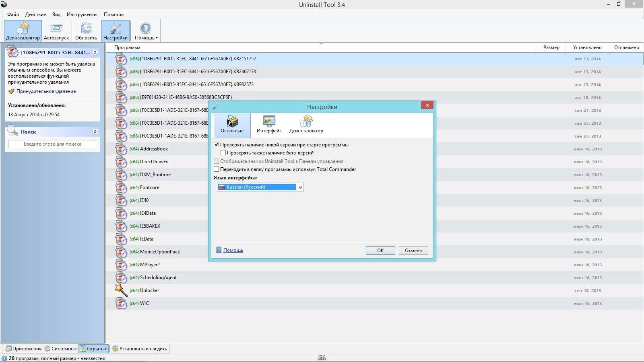Click icon of IE4Data entry
This screenshot has height=362, width=644.
click(x=121, y=213)
